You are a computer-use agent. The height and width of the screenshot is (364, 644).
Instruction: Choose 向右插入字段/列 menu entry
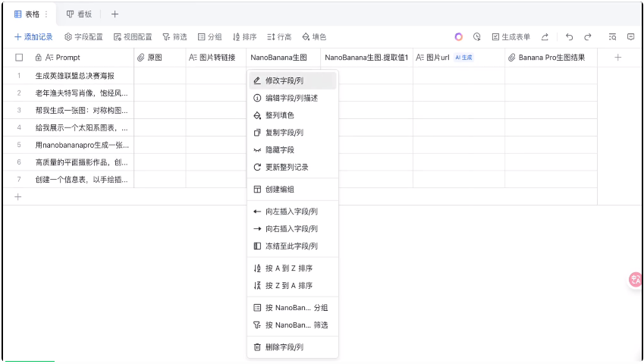pos(293,228)
